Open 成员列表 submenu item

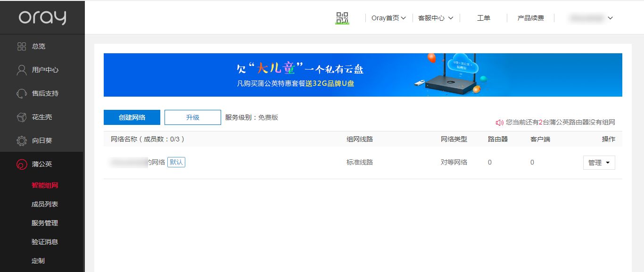click(x=45, y=204)
